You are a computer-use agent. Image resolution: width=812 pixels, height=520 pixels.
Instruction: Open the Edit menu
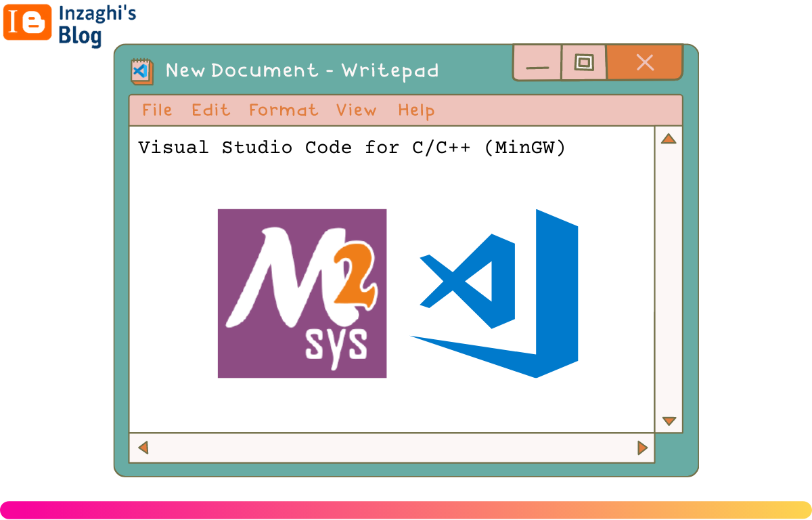210,110
